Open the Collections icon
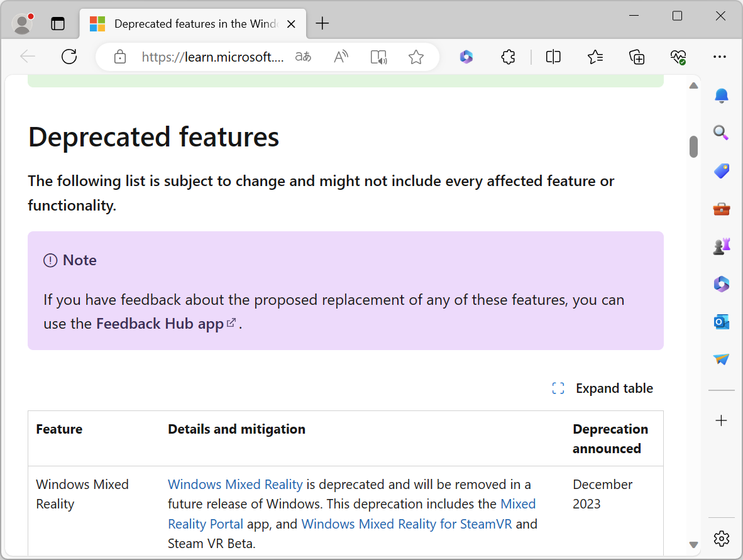 coord(637,57)
